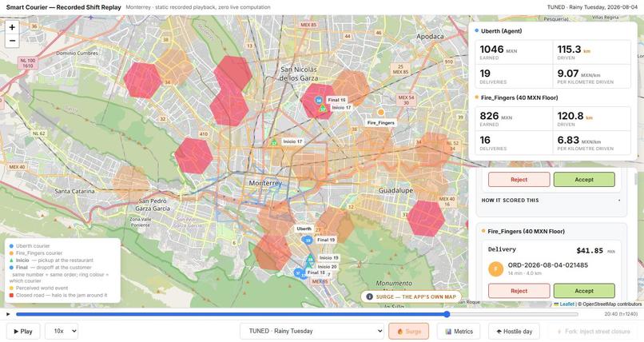
Task: Click the Closed road legend entry
Action: pos(58,295)
